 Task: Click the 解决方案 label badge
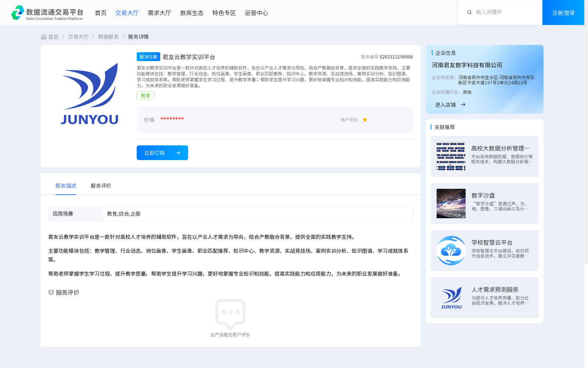point(148,57)
